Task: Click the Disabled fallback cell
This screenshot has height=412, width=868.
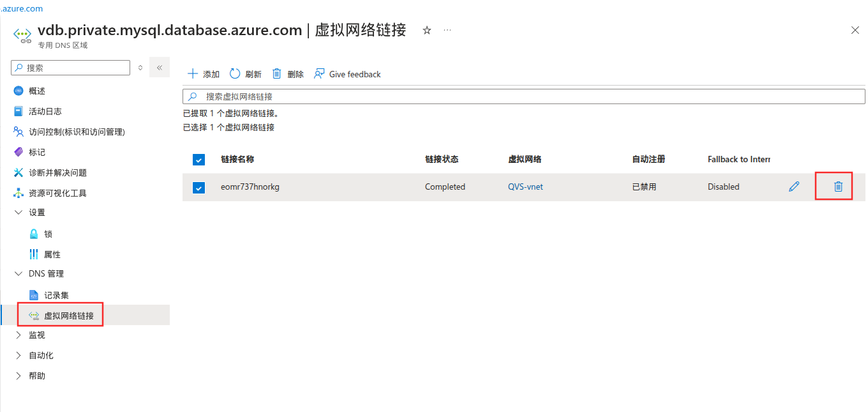Action: tap(724, 187)
